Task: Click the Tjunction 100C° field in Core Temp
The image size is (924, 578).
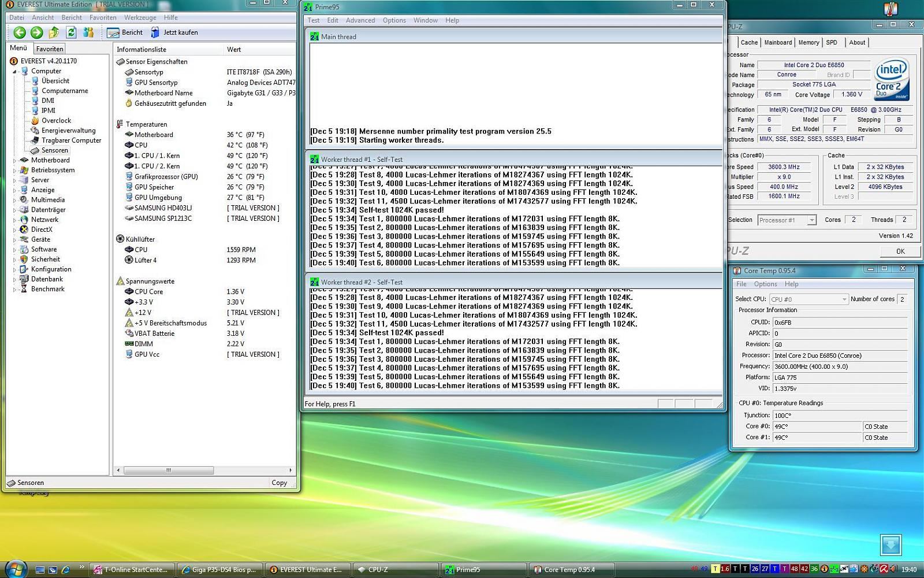Action: click(840, 415)
